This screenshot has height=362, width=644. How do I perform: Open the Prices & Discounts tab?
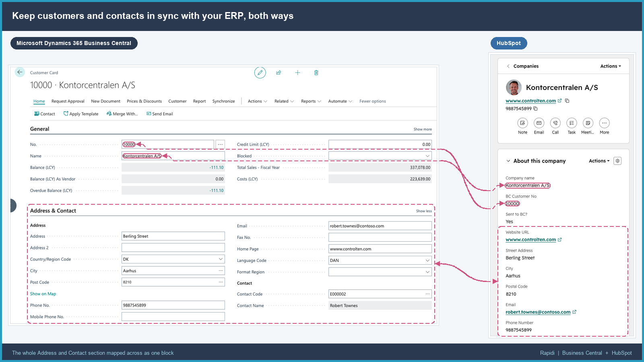pos(144,101)
